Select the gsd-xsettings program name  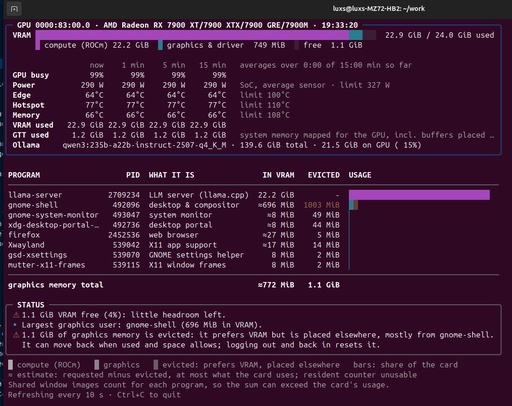(37, 255)
